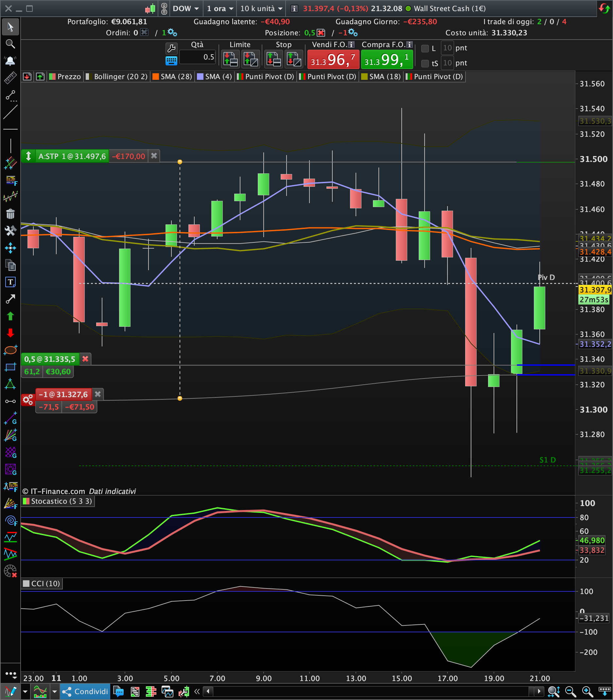Activate the magnifier zoom tool
The height and width of the screenshot is (700, 613).
pos(10,44)
